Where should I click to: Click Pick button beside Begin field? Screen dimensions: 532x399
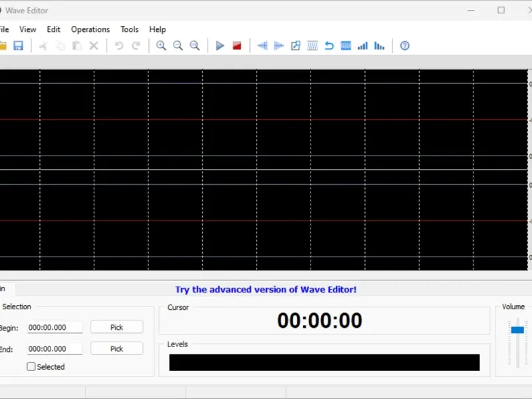click(x=116, y=327)
